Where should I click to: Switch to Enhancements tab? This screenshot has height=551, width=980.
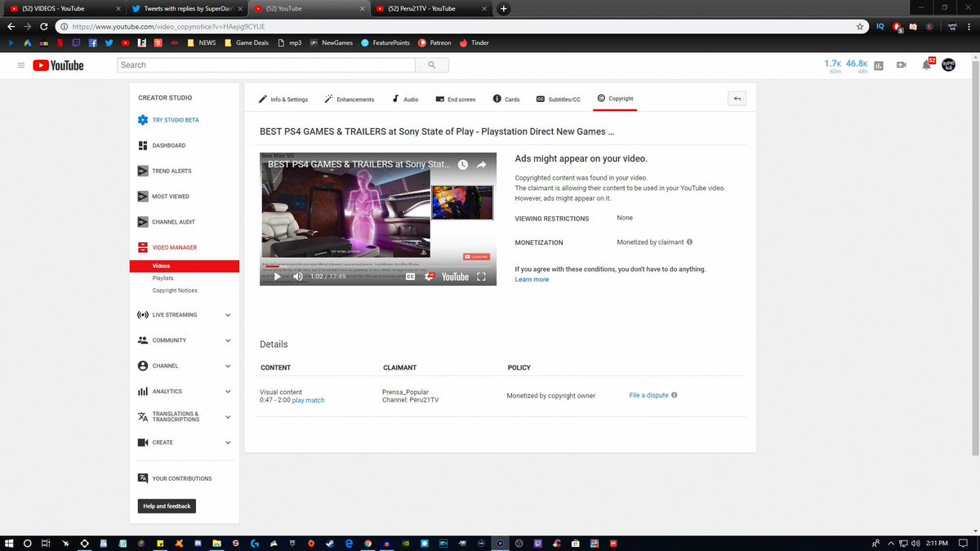pyautogui.click(x=350, y=99)
